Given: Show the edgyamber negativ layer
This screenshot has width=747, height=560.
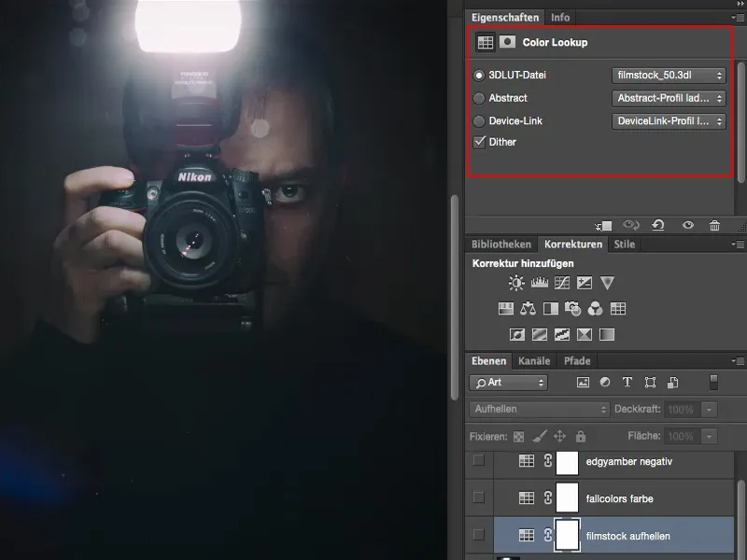Looking at the screenshot, I should point(479,460).
